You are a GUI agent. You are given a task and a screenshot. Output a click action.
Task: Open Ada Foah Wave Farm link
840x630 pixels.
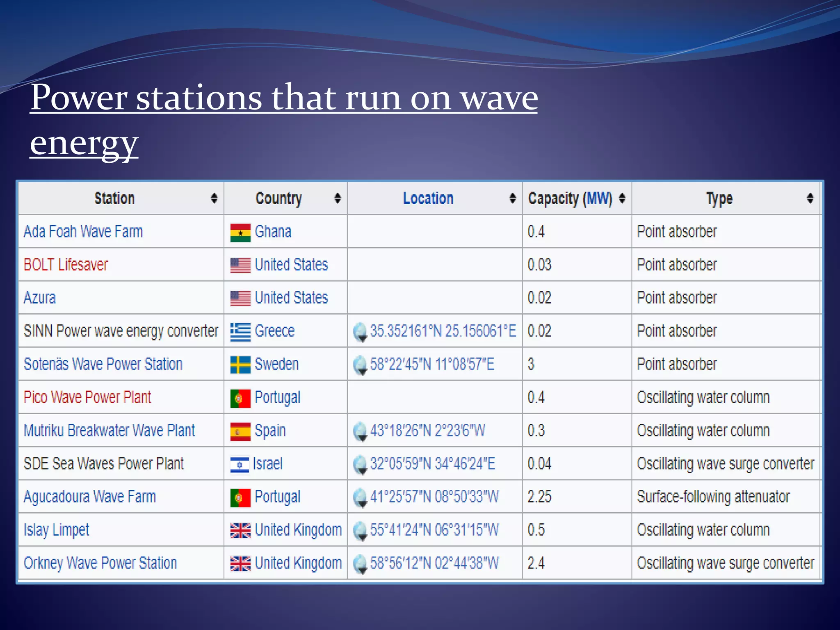83,232
